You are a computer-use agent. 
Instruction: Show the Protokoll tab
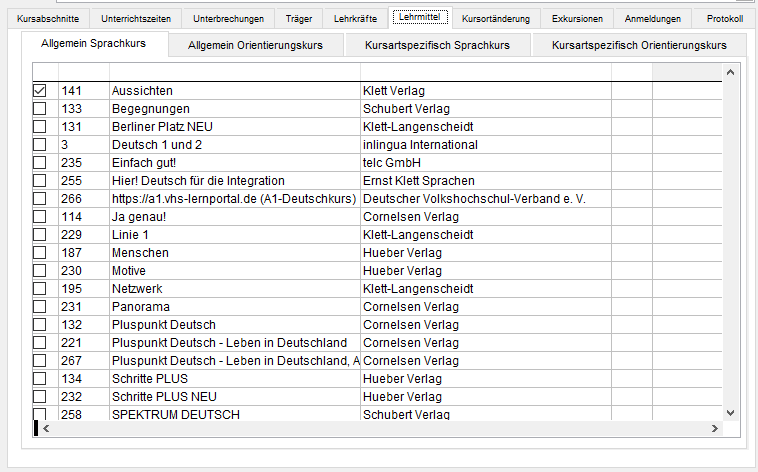725,19
